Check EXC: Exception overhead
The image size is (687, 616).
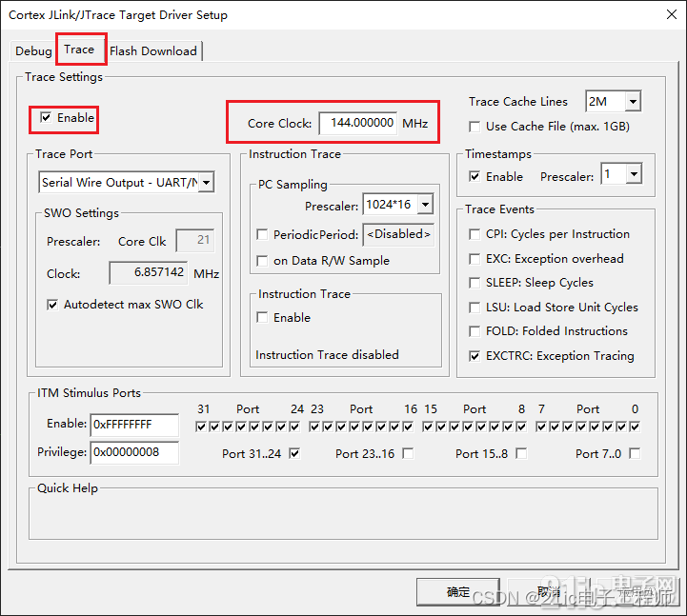pyautogui.click(x=475, y=259)
